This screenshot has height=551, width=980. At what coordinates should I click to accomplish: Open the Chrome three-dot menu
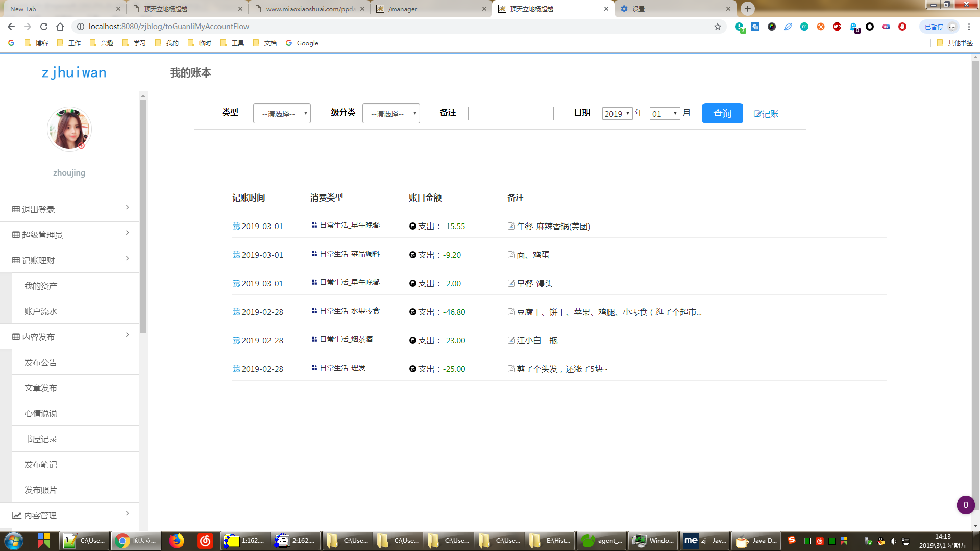pos(969,27)
